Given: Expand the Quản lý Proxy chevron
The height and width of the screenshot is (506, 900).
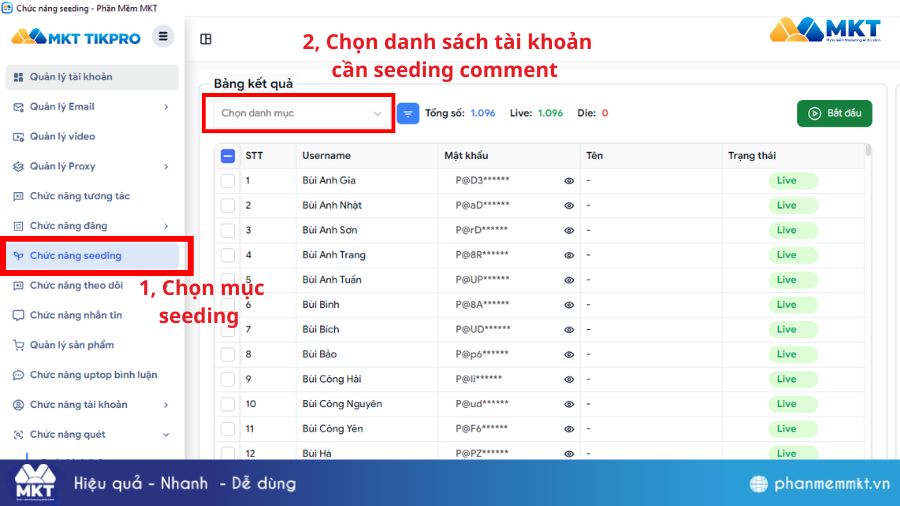Looking at the screenshot, I should point(166,167).
